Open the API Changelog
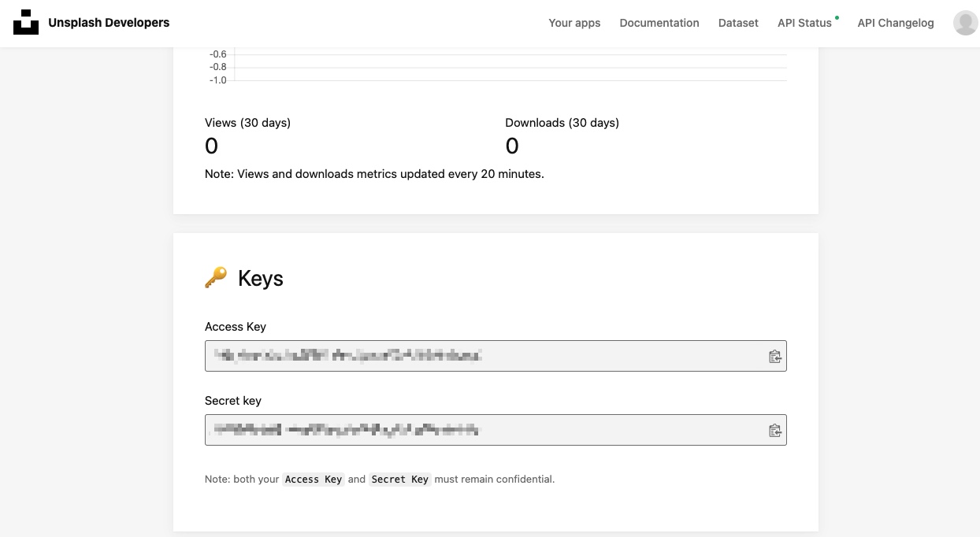Viewport: 980px width, 537px height. pos(895,23)
